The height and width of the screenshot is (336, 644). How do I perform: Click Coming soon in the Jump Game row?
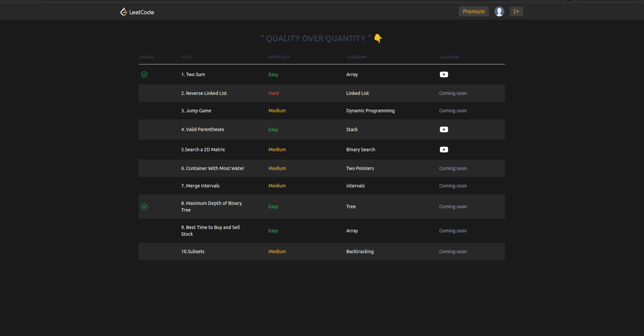(x=453, y=111)
